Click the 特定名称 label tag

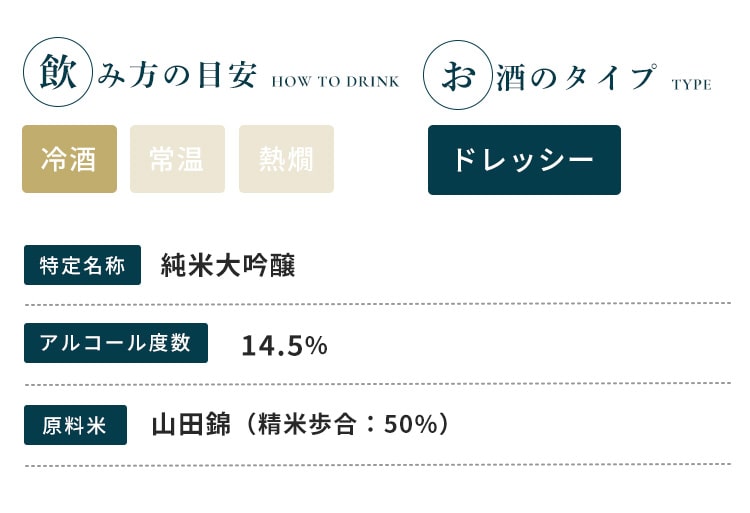(x=82, y=265)
